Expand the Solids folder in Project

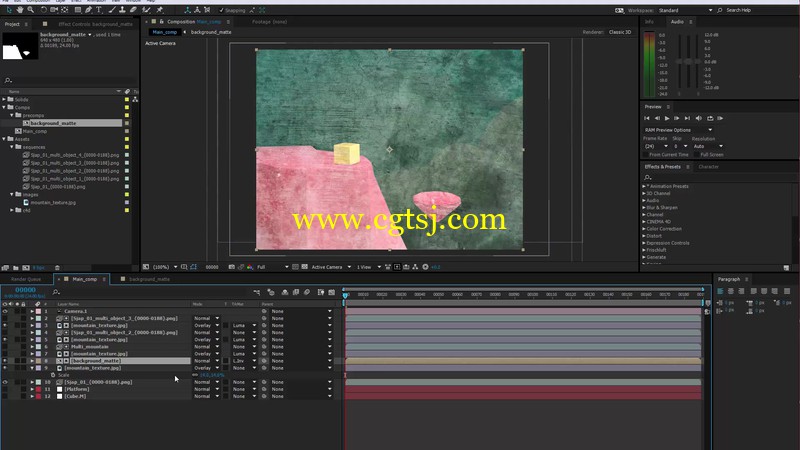(x=4, y=99)
